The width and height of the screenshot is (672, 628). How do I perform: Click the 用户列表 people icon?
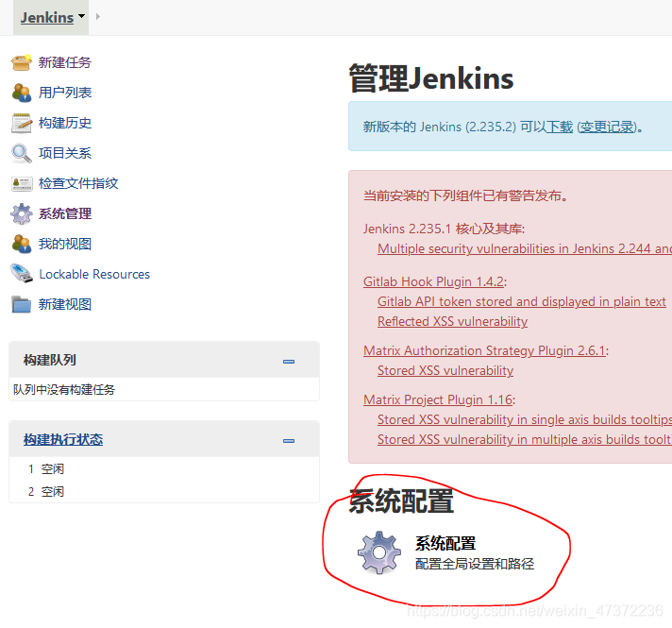(x=22, y=93)
